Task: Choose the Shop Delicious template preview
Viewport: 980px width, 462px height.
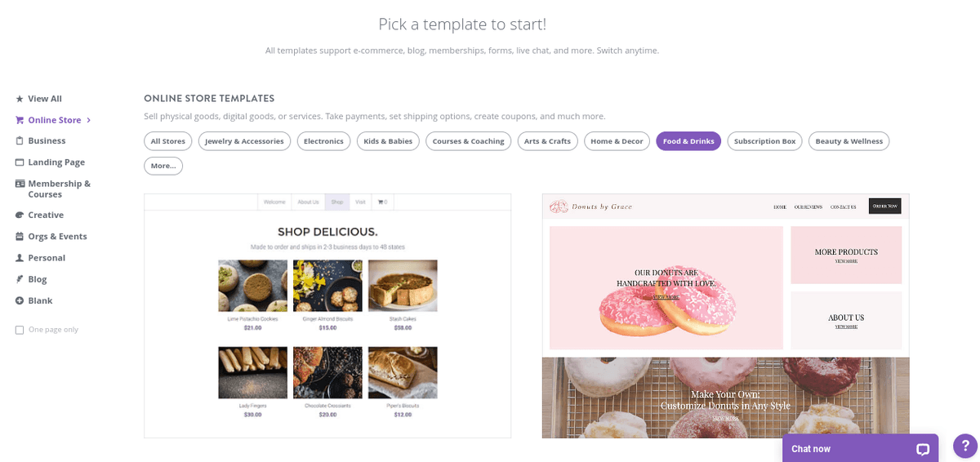Action: [327, 316]
